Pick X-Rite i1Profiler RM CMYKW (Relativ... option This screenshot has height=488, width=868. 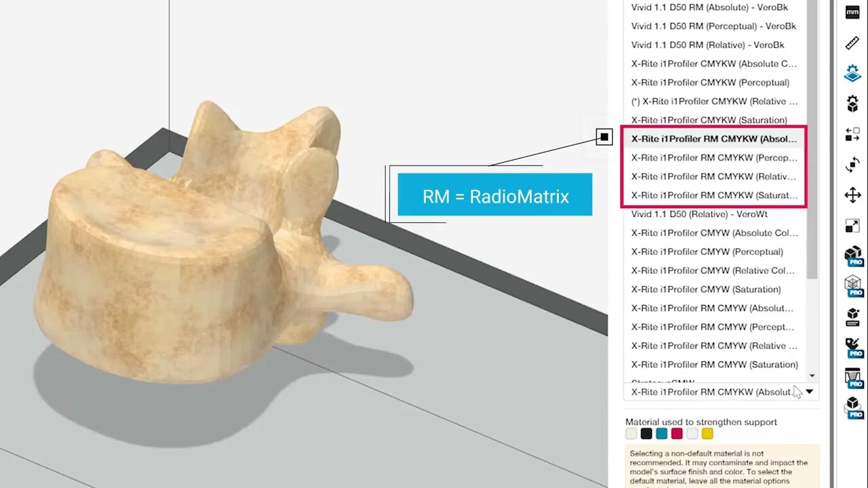[x=714, y=176]
